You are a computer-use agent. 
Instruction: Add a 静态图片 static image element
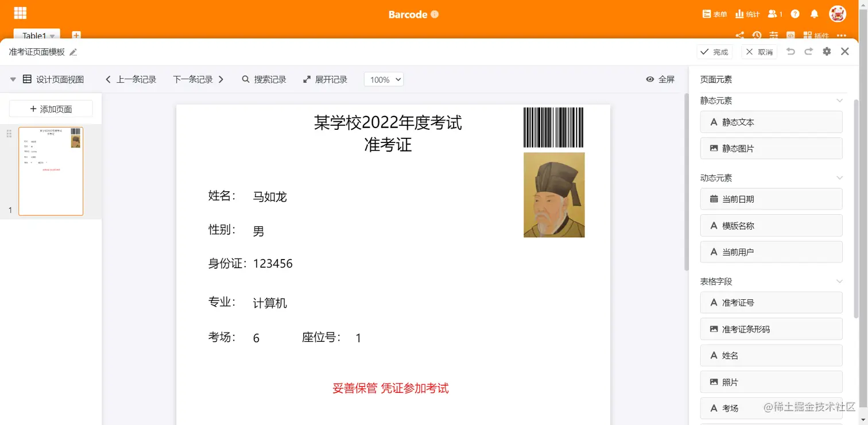click(771, 148)
